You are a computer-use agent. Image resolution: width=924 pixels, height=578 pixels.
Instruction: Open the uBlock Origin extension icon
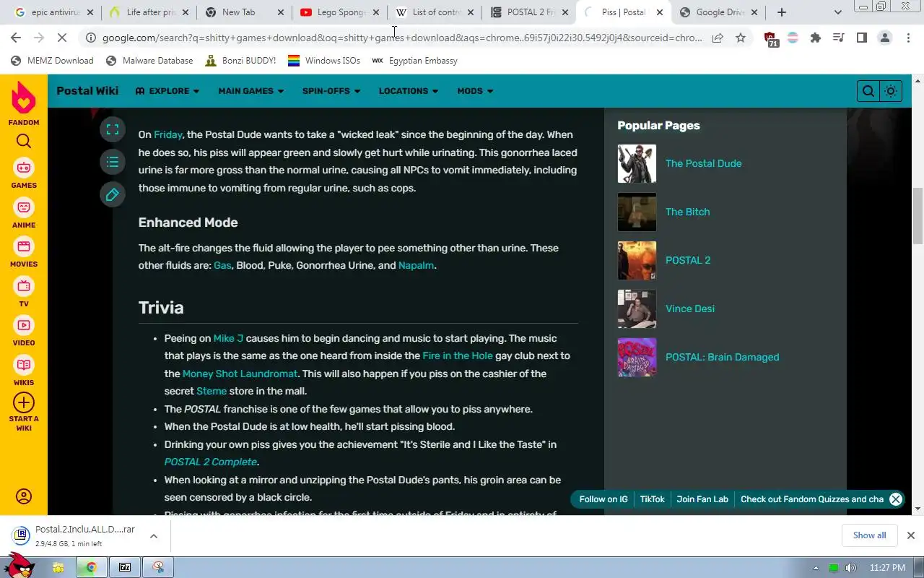coord(770,38)
